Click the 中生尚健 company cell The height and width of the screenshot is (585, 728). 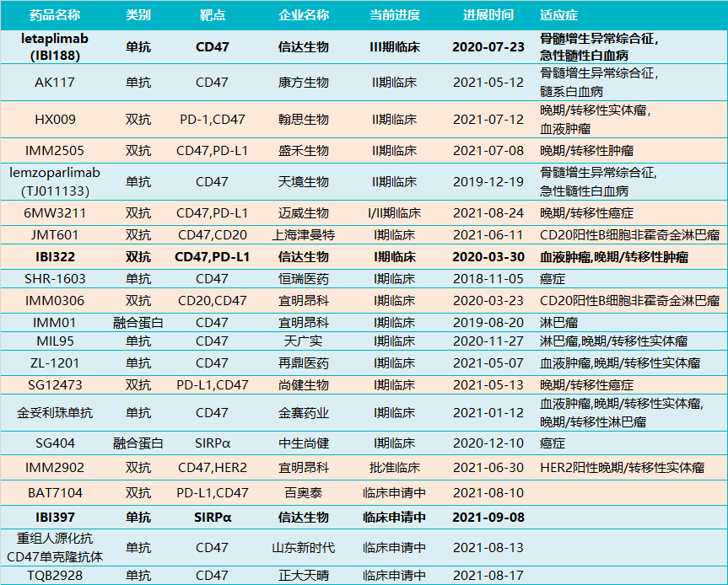click(303, 443)
